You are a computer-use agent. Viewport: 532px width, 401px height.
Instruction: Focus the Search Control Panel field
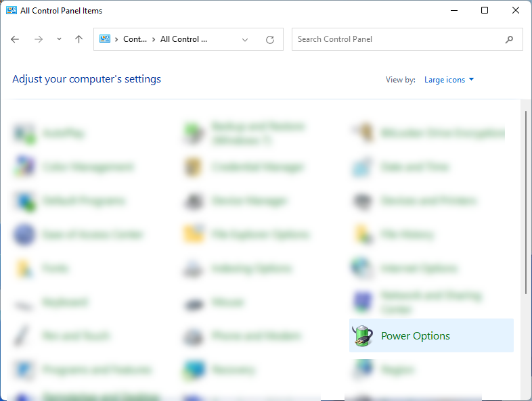tap(407, 39)
